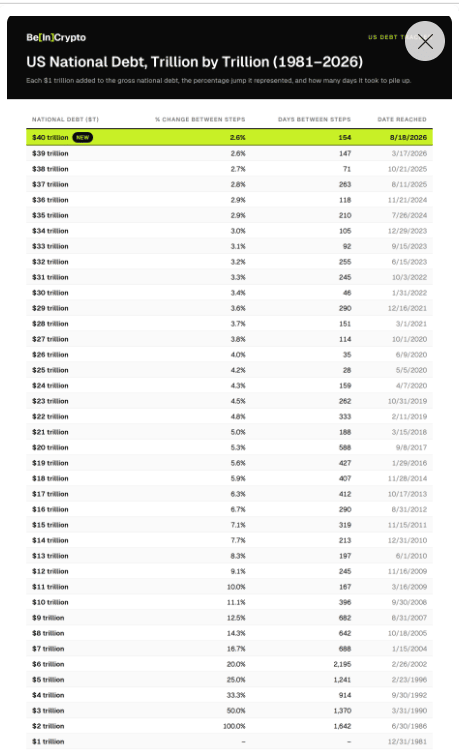459x750 pixels.
Task: Click the % Change Between Steps header
Action: pyautogui.click(x=200, y=119)
